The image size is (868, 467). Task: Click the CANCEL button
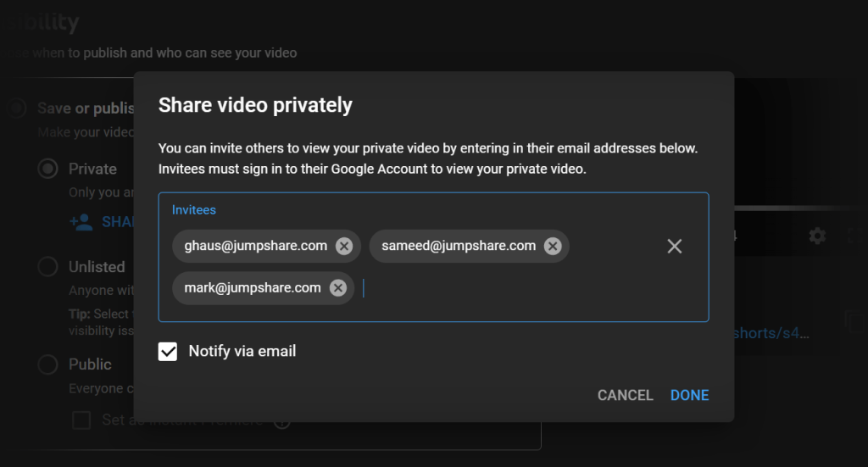tap(625, 395)
